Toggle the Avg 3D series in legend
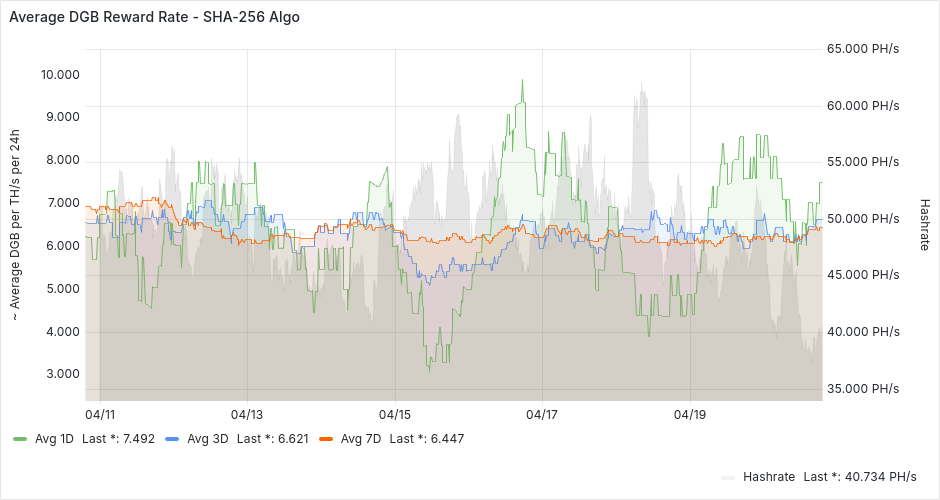 click(x=207, y=439)
